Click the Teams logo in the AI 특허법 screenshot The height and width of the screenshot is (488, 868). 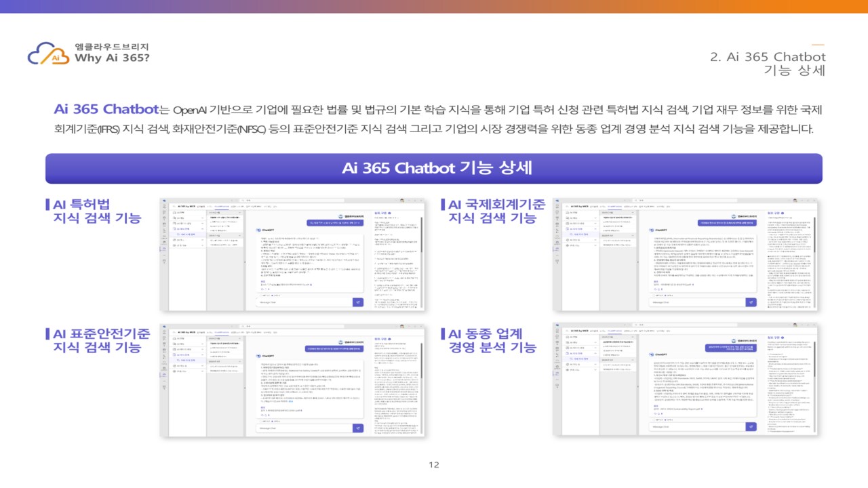coord(164,200)
